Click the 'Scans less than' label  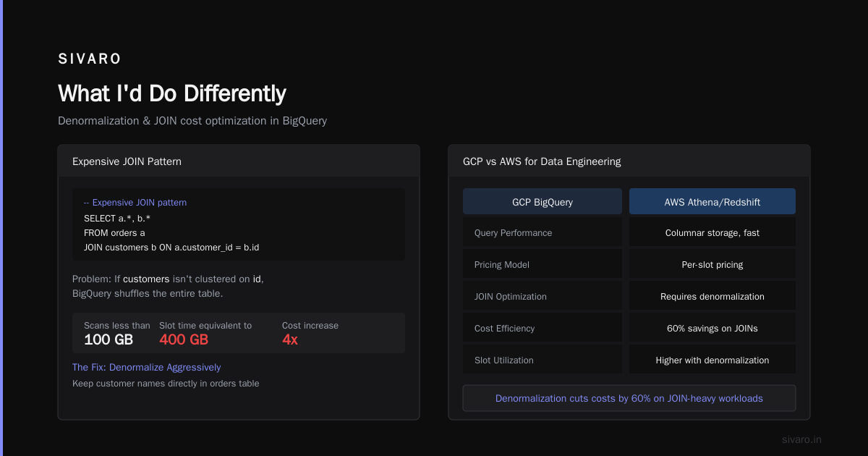[117, 326]
